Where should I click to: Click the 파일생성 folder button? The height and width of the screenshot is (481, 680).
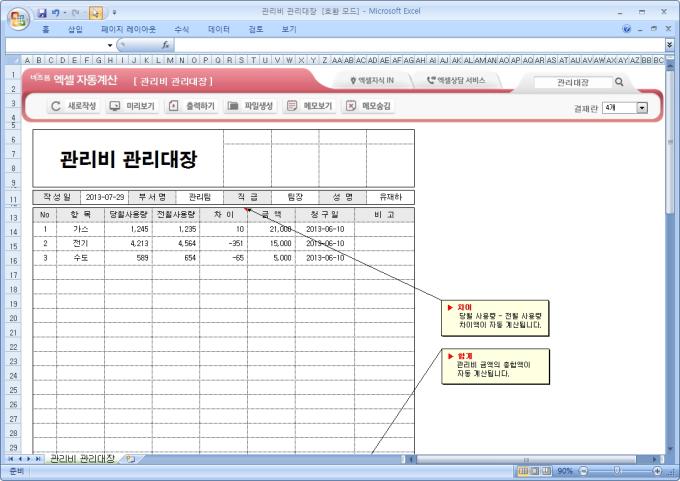click(251, 106)
